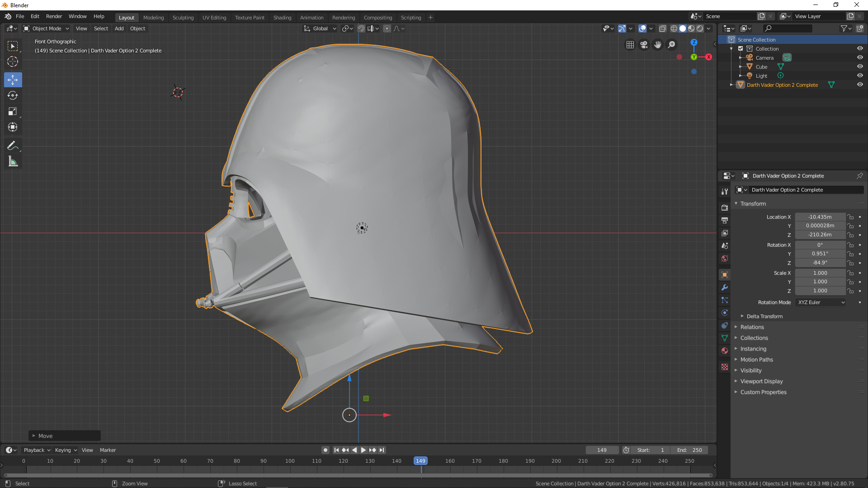The width and height of the screenshot is (868, 488).
Task: Activate the Transform tool
Action: click(13, 127)
